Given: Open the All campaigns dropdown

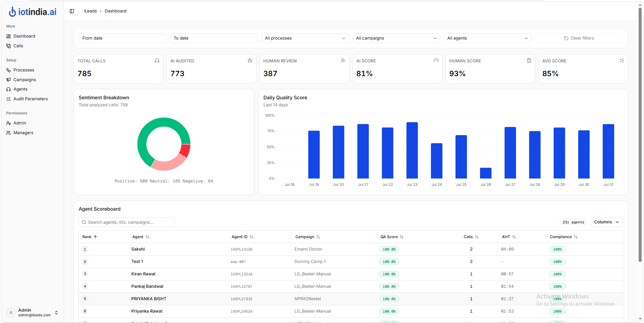Looking at the screenshot, I should [396, 38].
